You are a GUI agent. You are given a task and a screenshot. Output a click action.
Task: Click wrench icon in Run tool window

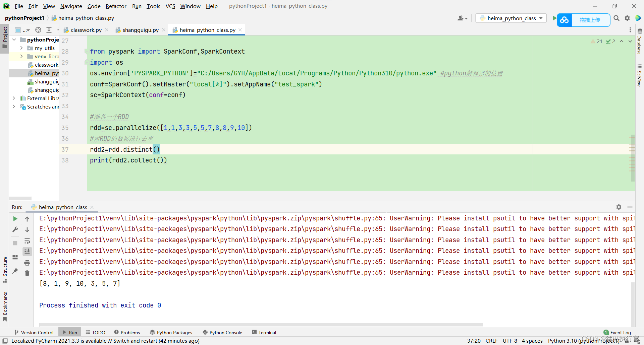15,229
